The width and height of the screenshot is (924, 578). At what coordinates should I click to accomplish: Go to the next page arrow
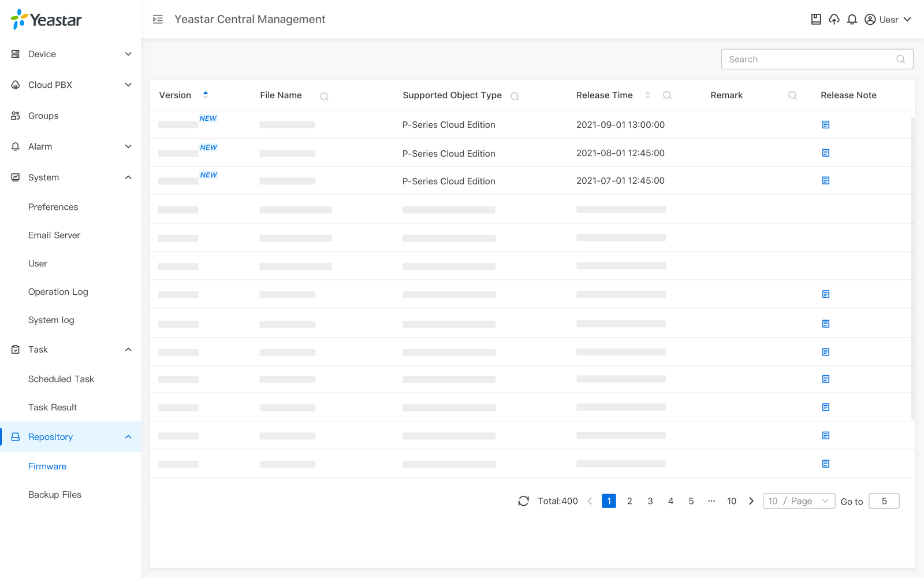(751, 501)
